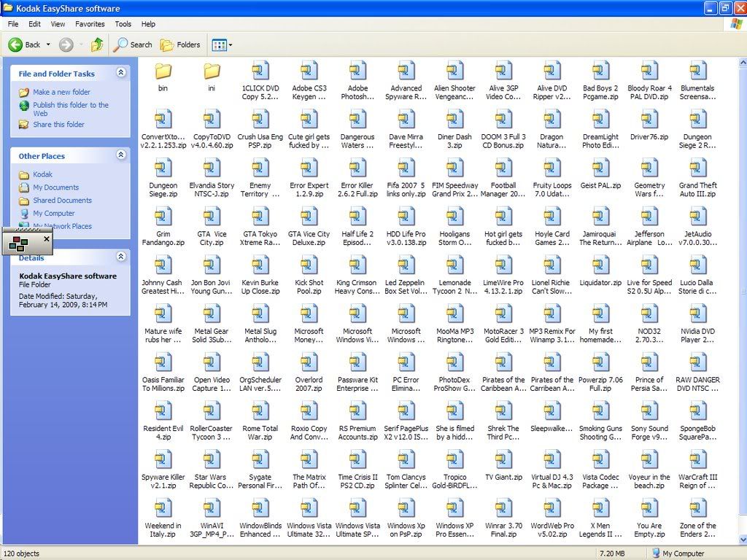This screenshot has height=560, width=747.
Task: Select the Elvandia Story NTSC-J.zip icon
Action: pos(212,168)
